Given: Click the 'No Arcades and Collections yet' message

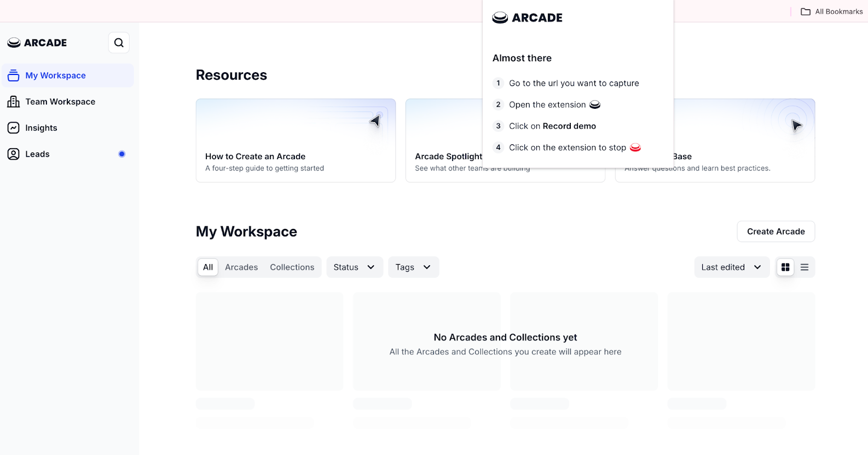Looking at the screenshot, I should coord(505,337).
